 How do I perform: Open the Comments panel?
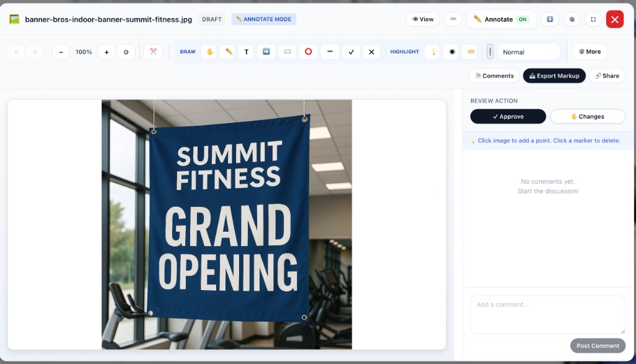(494, 75)
